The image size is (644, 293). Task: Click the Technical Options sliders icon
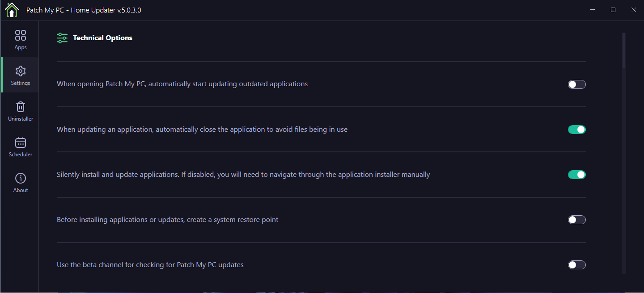pos(62,38)
